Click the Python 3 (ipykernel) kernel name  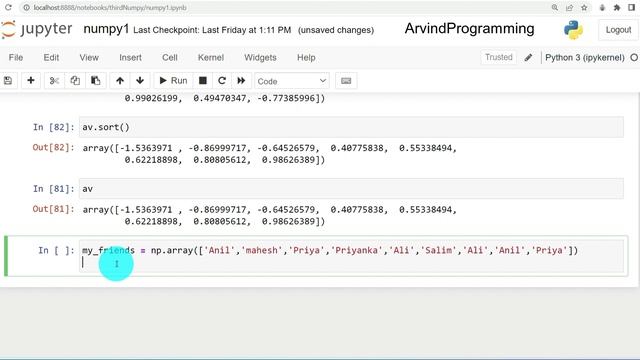(584, 58)
